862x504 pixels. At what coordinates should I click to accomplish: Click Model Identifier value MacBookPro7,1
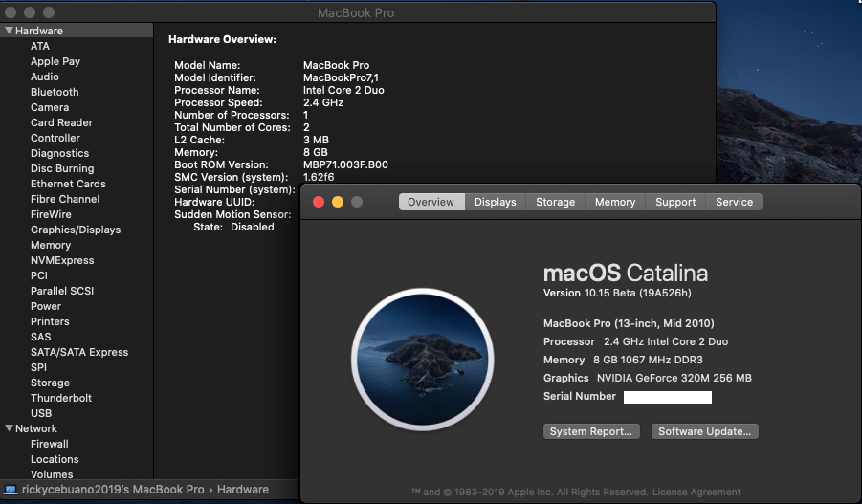pos(341,77)
